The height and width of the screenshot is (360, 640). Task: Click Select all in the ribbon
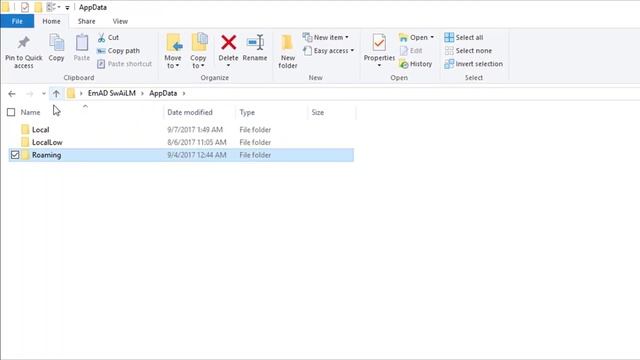click(464, 37)
